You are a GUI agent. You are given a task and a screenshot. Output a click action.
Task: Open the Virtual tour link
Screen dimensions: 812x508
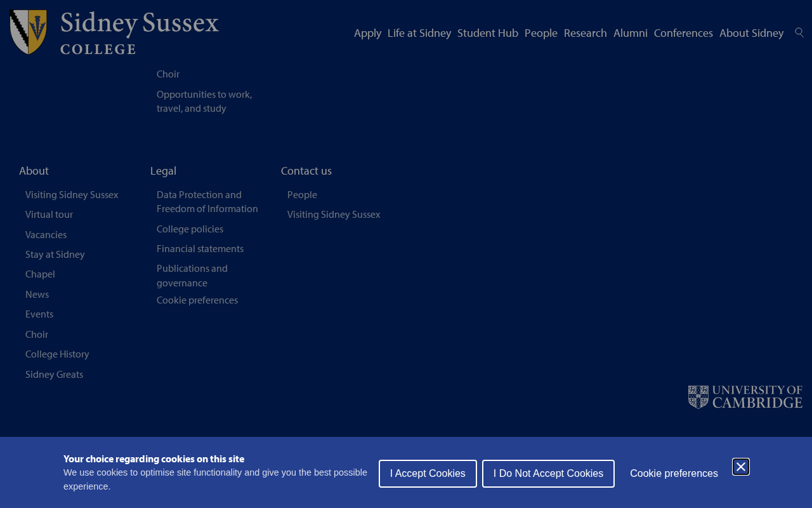[x=49, y=215]
